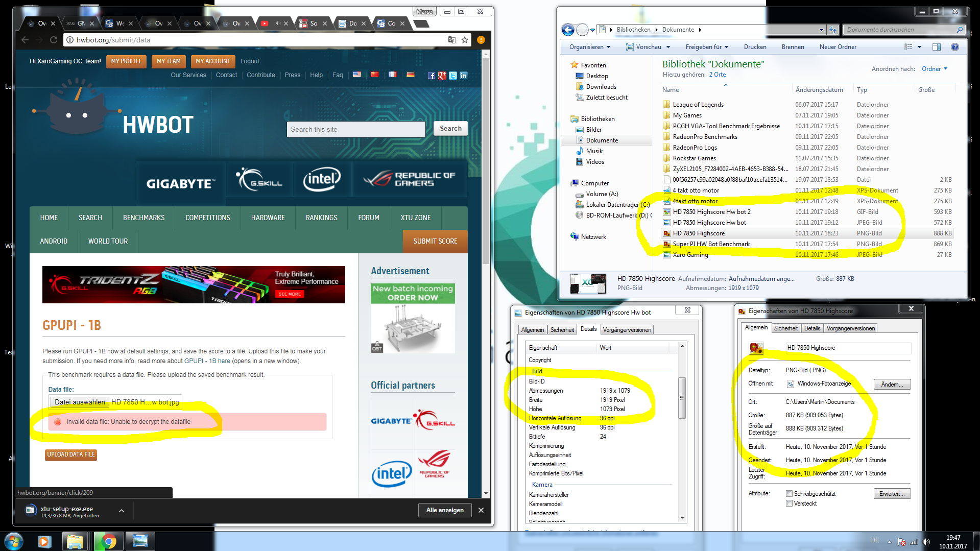Open the GPUPI - 1B here link
Screen dimensions: 980x551
[x=207, y=361]
